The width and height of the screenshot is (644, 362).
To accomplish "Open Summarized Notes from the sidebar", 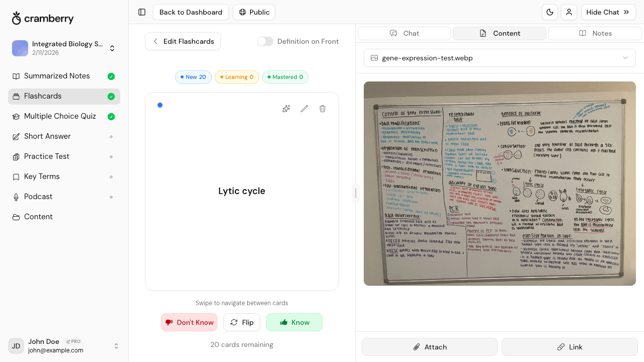I will click(x=57, y=76).
